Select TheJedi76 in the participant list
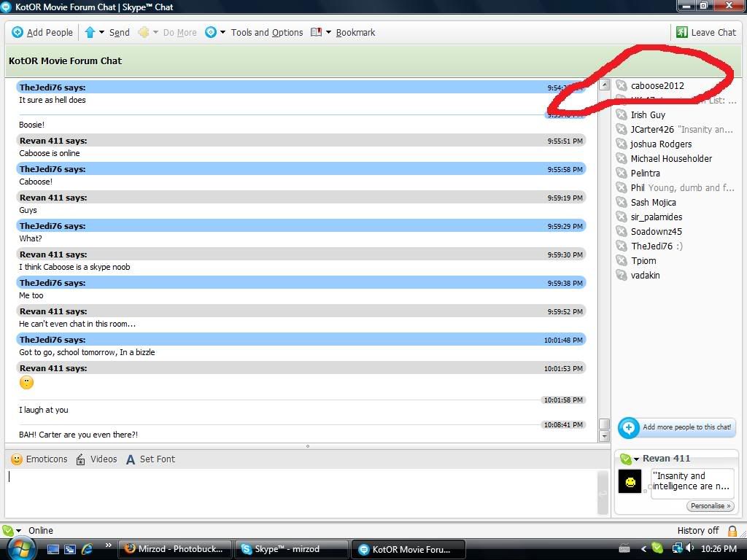 pos(651,246)
